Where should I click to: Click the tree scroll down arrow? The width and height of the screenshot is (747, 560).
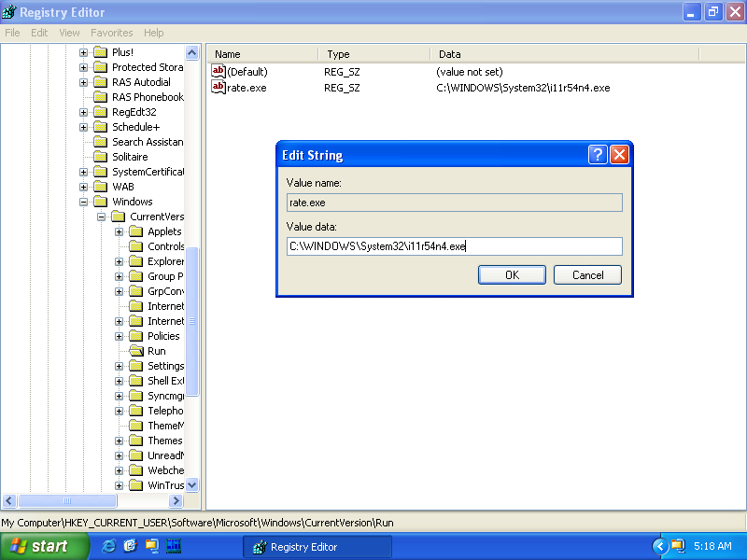pos(192,485)
